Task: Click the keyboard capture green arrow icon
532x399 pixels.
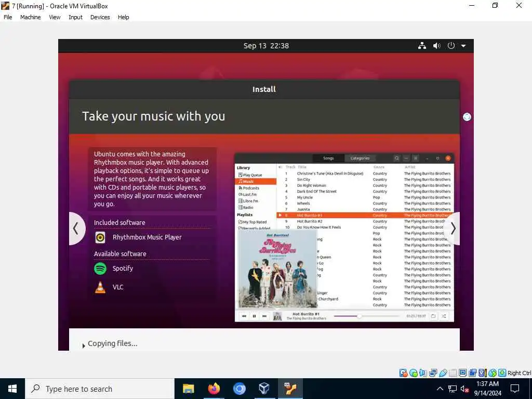Action: 502,373
